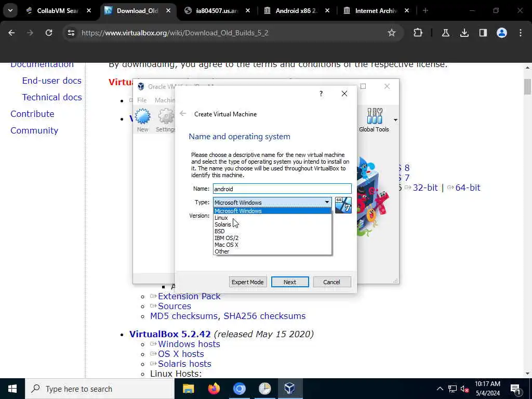This screenshot has width=532, height=399.
Task: Open the 64-bit download link
Action: pos(468,188)
